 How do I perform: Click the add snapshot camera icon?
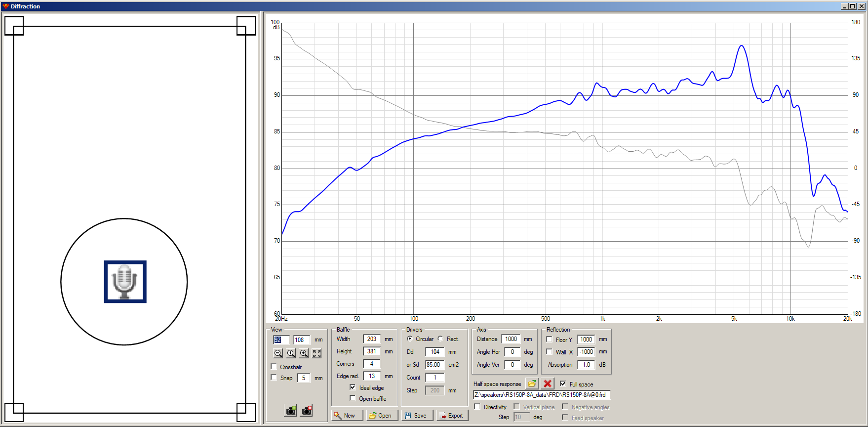[291, 410]
